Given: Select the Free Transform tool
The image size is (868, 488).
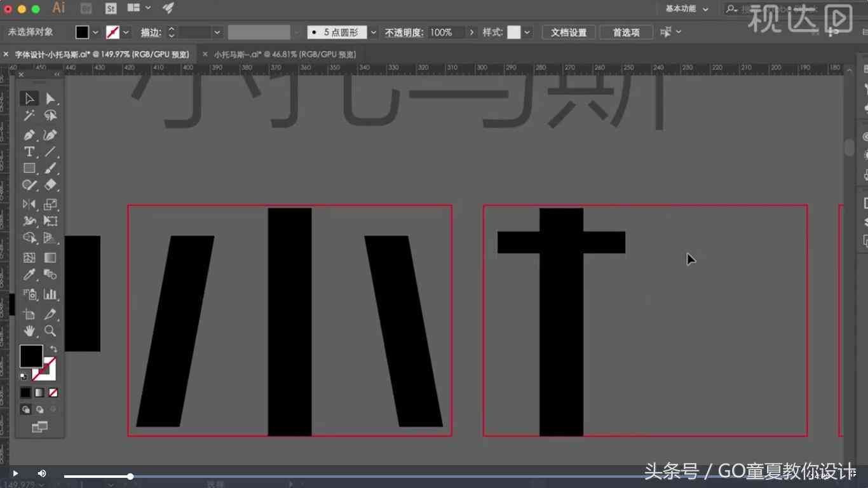Looking at the screenshot, I should (x=50, y=221).
